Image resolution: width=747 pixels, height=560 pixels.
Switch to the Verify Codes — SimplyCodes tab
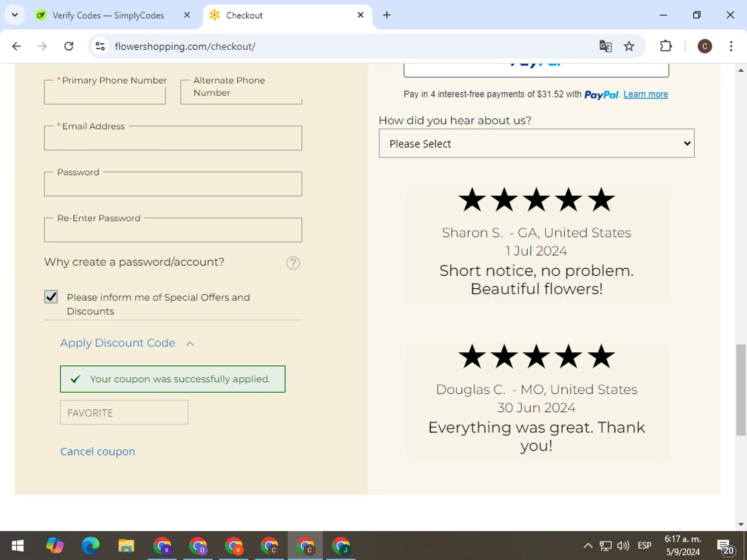(108, 15)
